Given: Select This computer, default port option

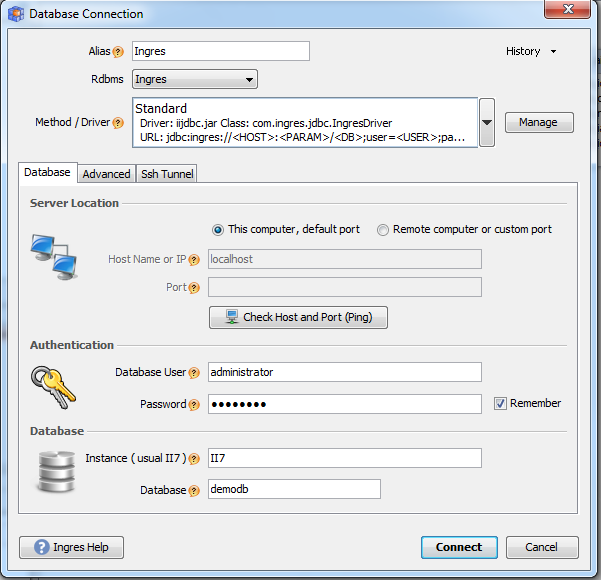Looking at the screenshot, I should (x=286, y=230).
